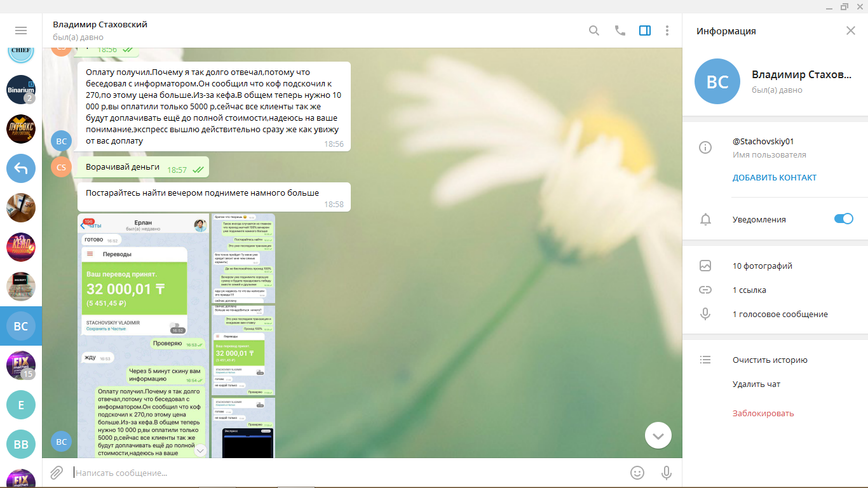Screen dimensions: 868x488
Task: Click the list icon beside Очистить историю
Action: 705,360
